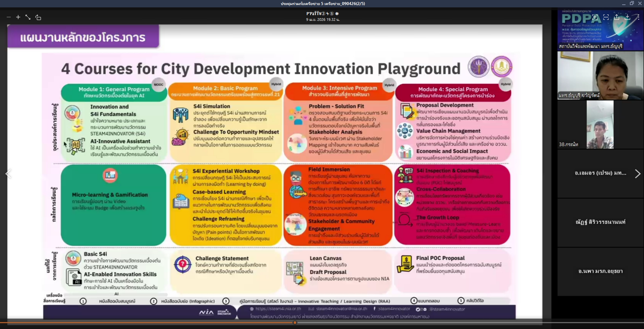Click the download arrow icon
644x329 pixels.
pos(628,17)
